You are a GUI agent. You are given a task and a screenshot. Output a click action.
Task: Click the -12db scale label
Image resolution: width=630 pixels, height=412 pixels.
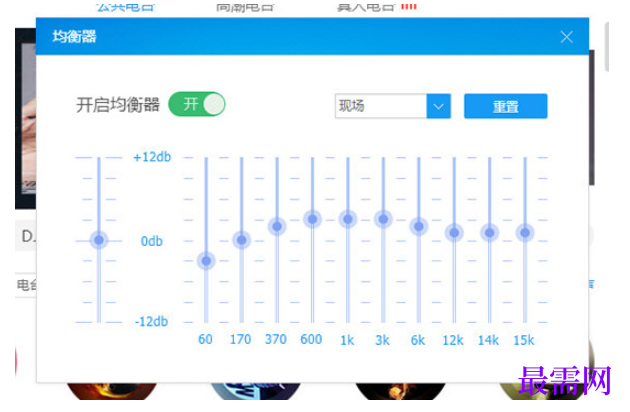point(151,322)
